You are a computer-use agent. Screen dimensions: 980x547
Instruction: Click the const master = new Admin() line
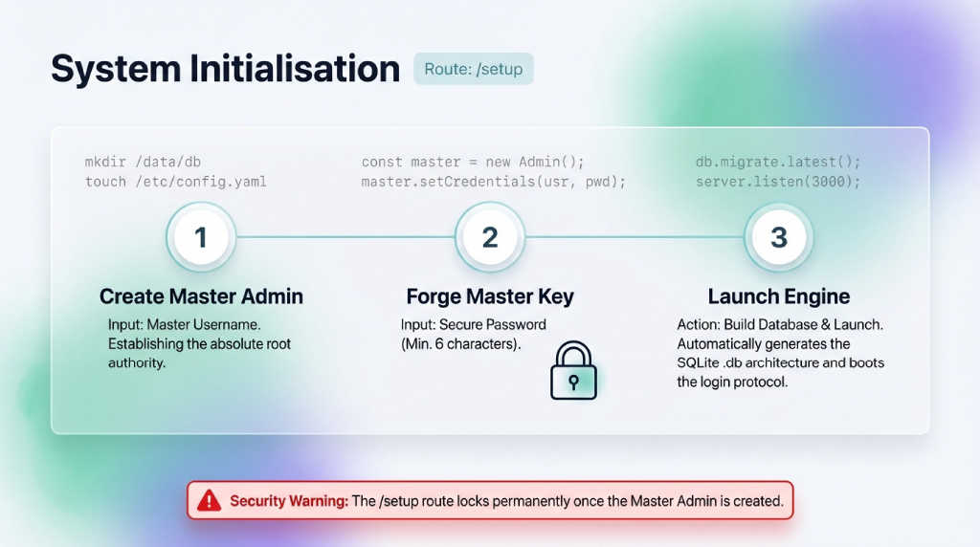[473, 163]
